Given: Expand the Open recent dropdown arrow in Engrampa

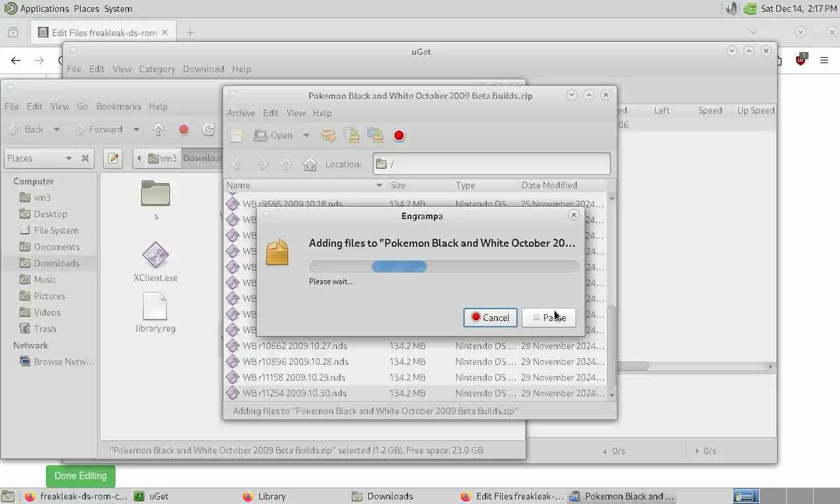Looking at the screenshot, I should (306, 135).
